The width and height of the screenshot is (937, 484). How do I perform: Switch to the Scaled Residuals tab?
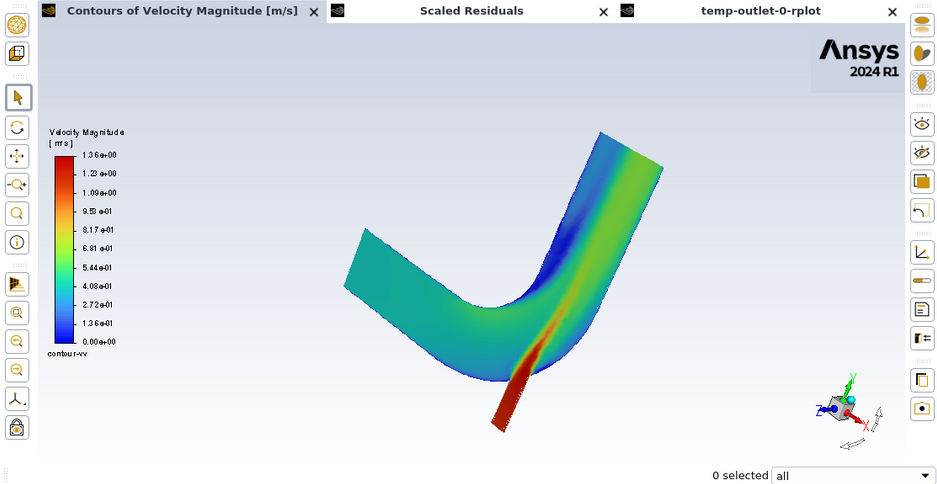coord(471,11)
